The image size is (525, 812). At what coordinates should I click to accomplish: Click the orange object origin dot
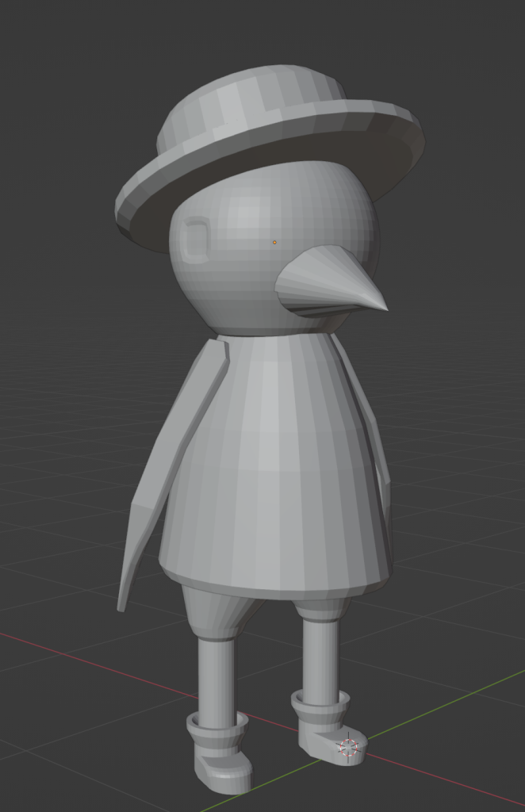click(274, 242)
